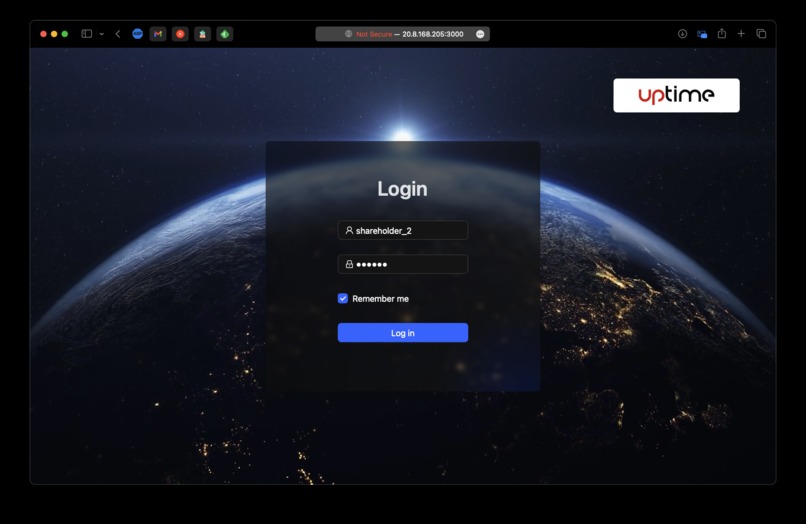806x524 pixels.
Task: Click the uptime logo
Action: coord(676,95)
